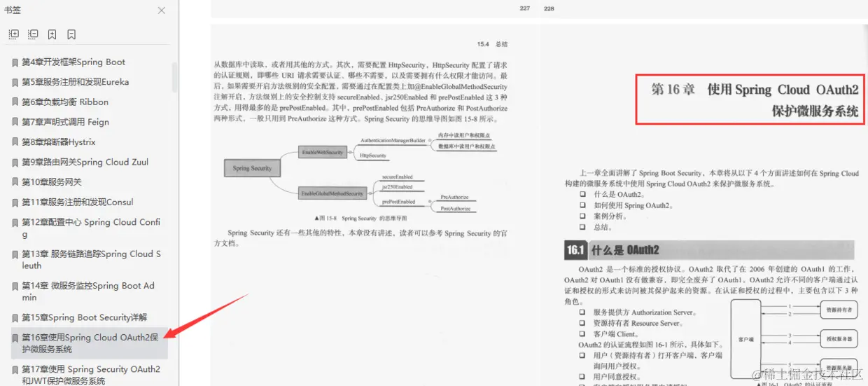Click the Spring Security mind map root box
Screen dimensions: 868x386
click(x=252, y=168)
